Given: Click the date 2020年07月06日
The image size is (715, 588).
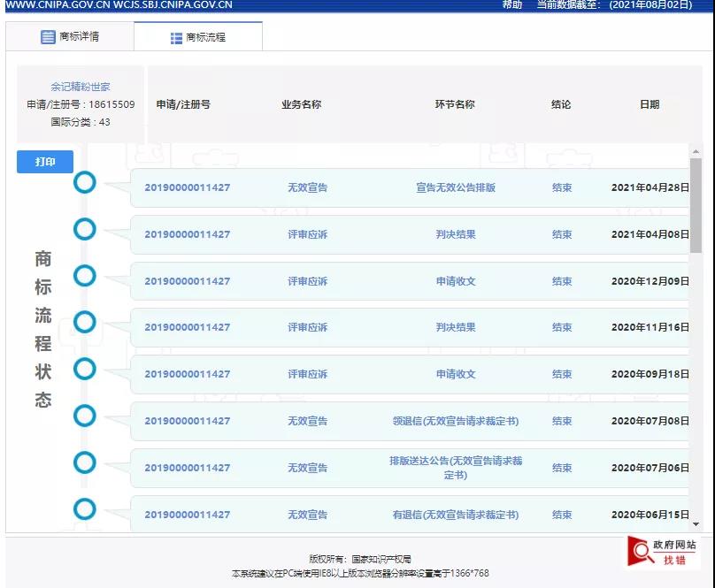Looking at the screenshot, I should [650, 468].
